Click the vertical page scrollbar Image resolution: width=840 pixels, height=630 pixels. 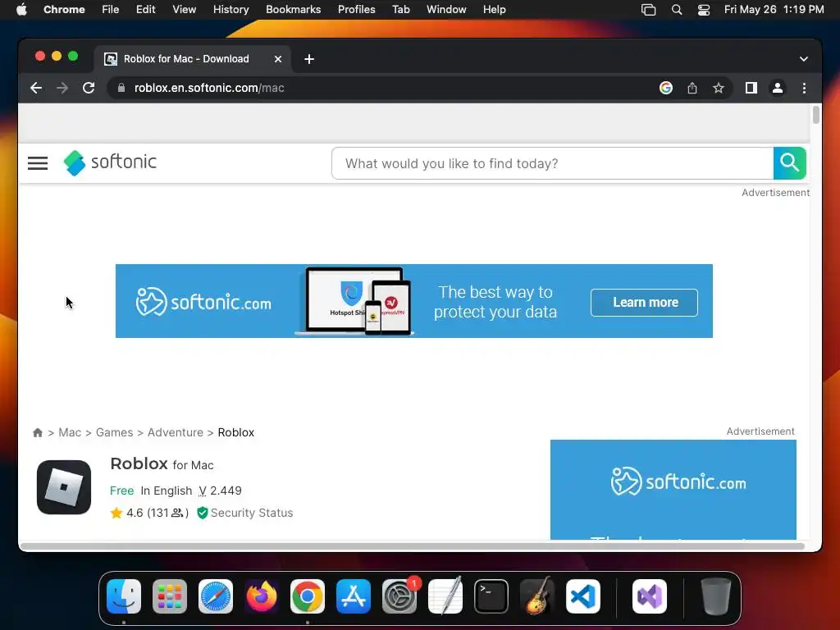(x=815, y=115)
